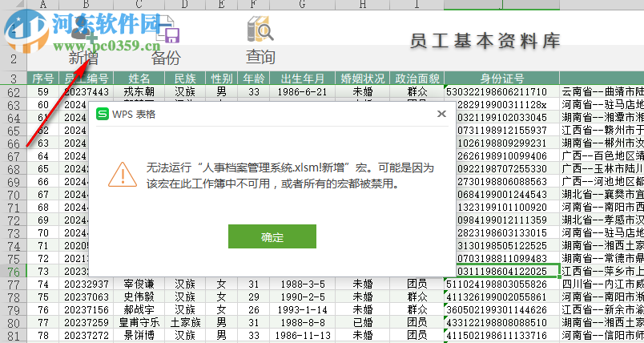The width and height of the screenshot is (644, 343).
Task: Click ID number 530322198606211710
Action: tap(502, 91)
